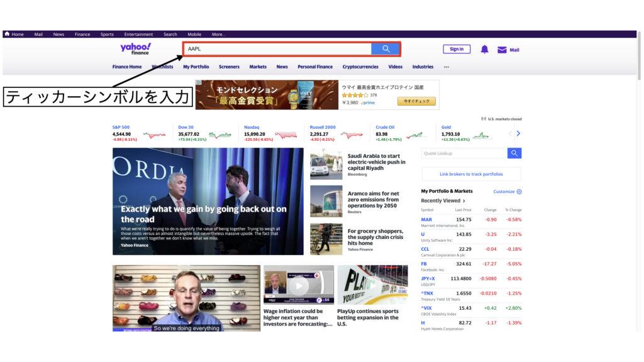
Task: Open the Finance Home tab
Action: tap(127, 67)
